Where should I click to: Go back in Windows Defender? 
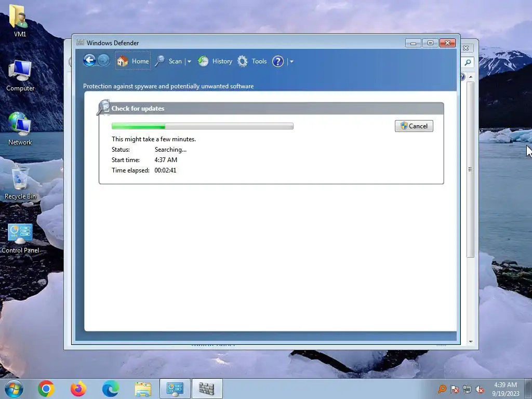click(89, 61)
